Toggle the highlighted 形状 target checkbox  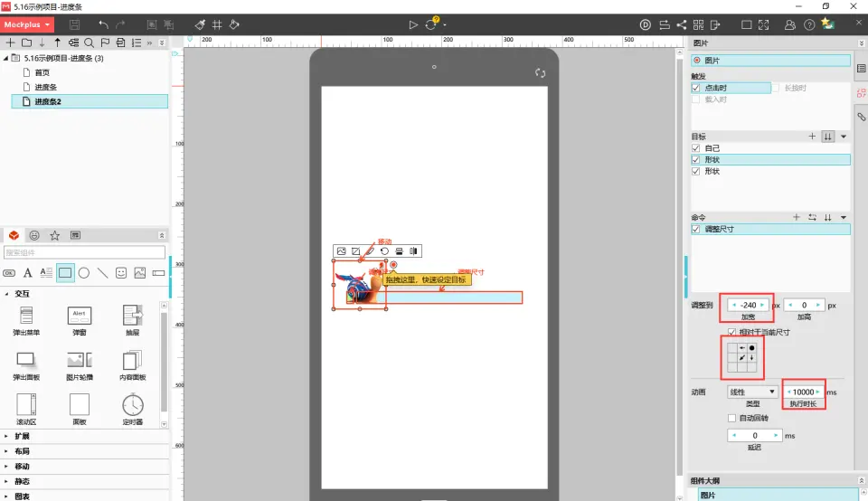(x=696, y=159)
